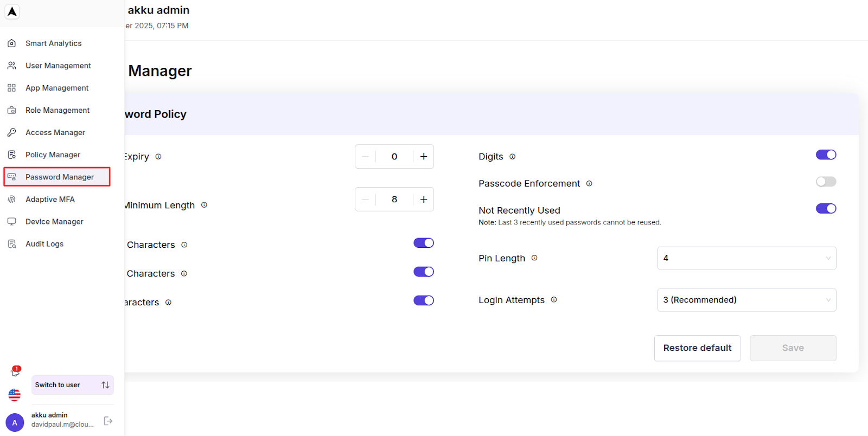
Task: Enable the Passcode Enforcement switch
Action: click(826, 182)
